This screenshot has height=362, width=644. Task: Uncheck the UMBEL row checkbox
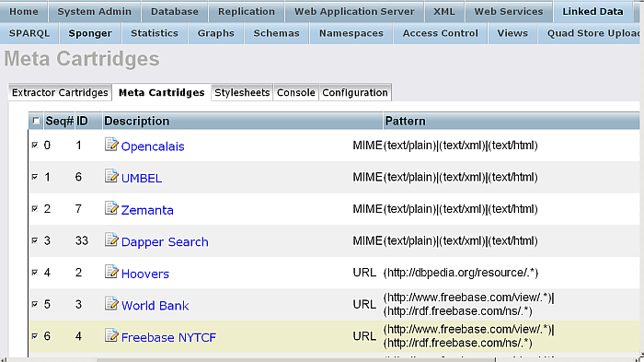tap(35, 177)
